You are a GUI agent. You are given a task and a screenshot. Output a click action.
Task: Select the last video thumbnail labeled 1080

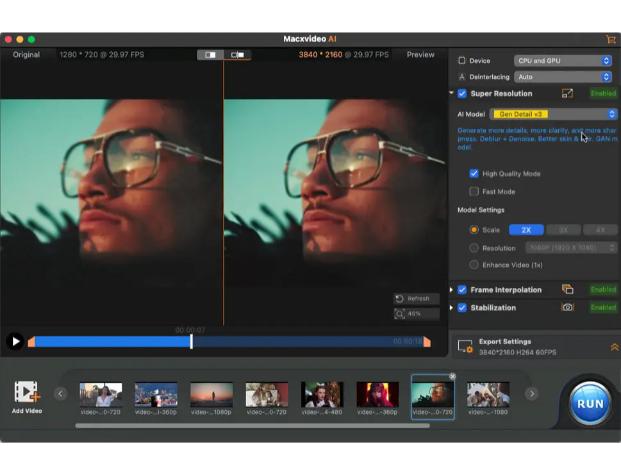(488, 395)
